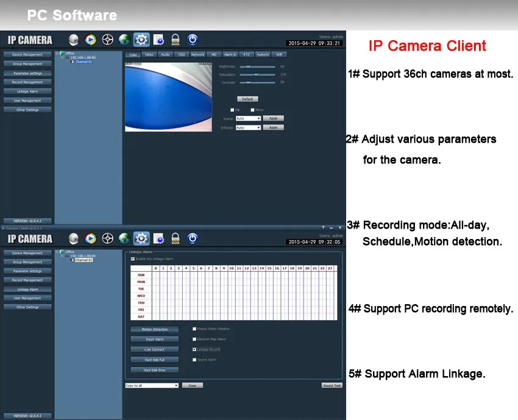Click the Saturation slider track

click(257, 75)
